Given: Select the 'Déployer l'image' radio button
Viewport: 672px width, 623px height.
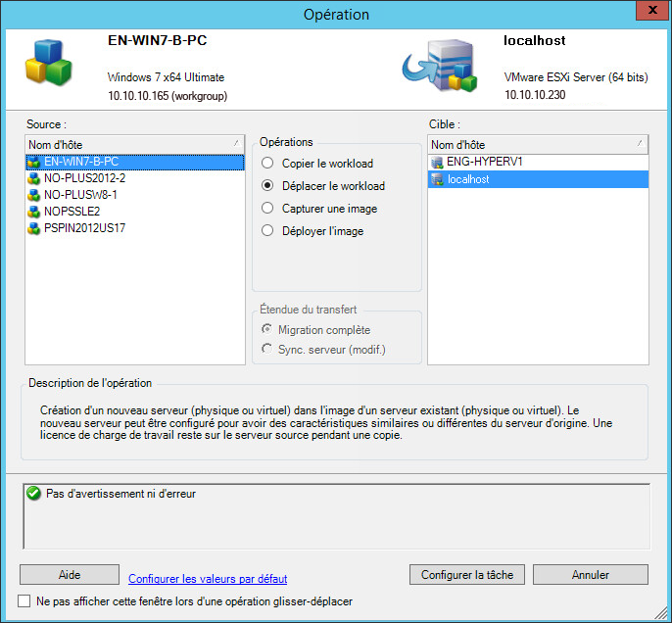Looking at the screenshot, I should [267, 231].
